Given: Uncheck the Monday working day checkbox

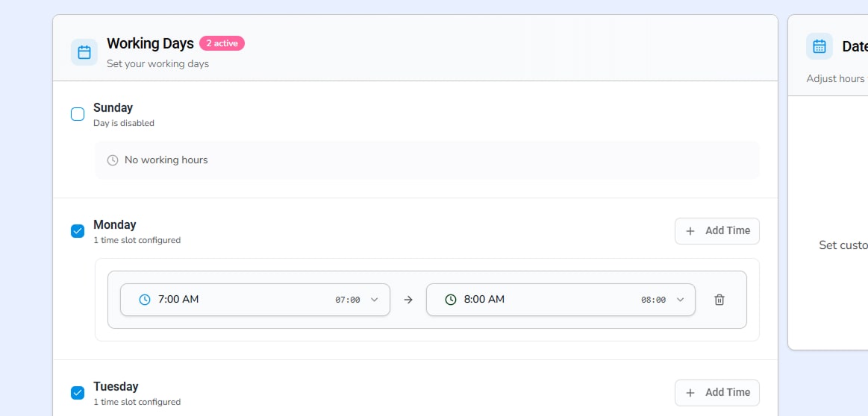Looking at the screenshot, I should click(78, 231).
